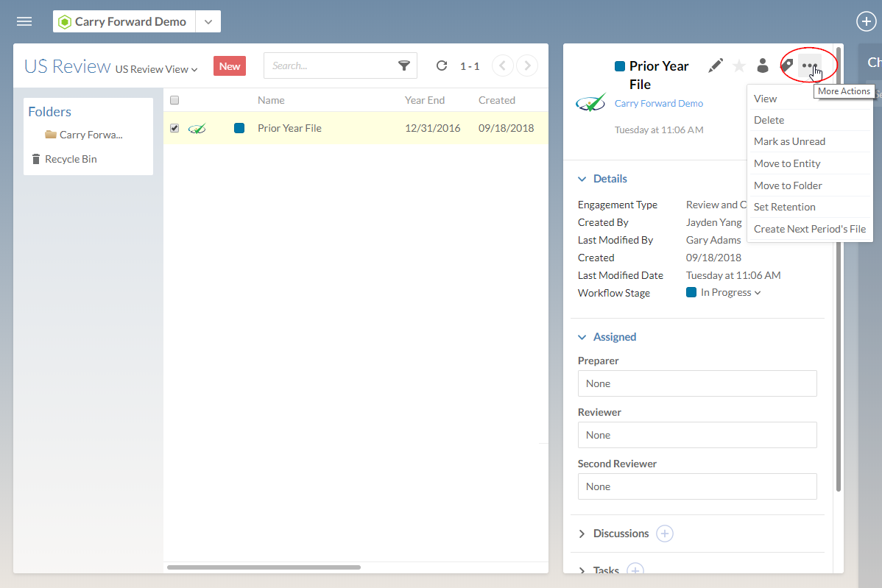Viewport: 882px width, 588px height.
Task: Select Create Next Period's File menu item
Action: tap(809, 229)
